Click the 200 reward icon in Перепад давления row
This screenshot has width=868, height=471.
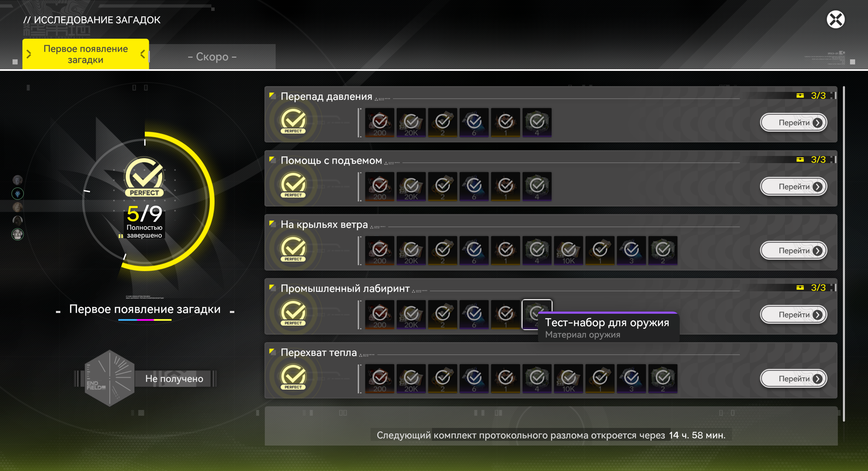[x=380, y=122]
